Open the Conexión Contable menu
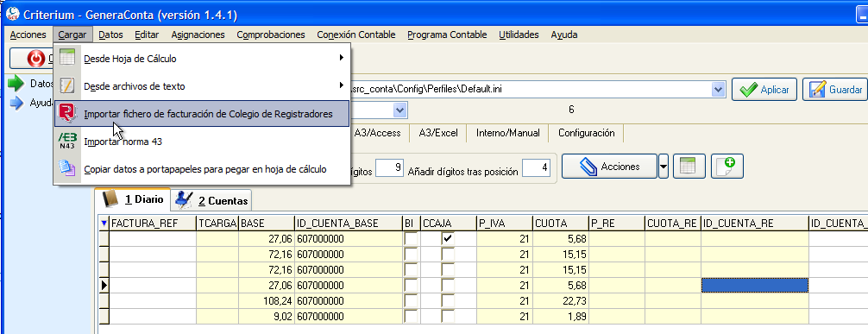868x334 pixels. pos(356,35)
